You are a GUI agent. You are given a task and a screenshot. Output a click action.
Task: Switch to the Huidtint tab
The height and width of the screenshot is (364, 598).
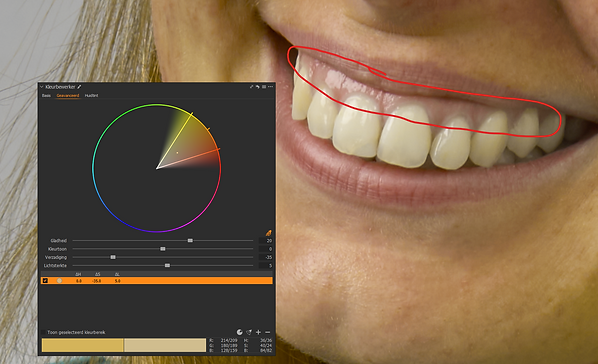click(x=92, y=95)
